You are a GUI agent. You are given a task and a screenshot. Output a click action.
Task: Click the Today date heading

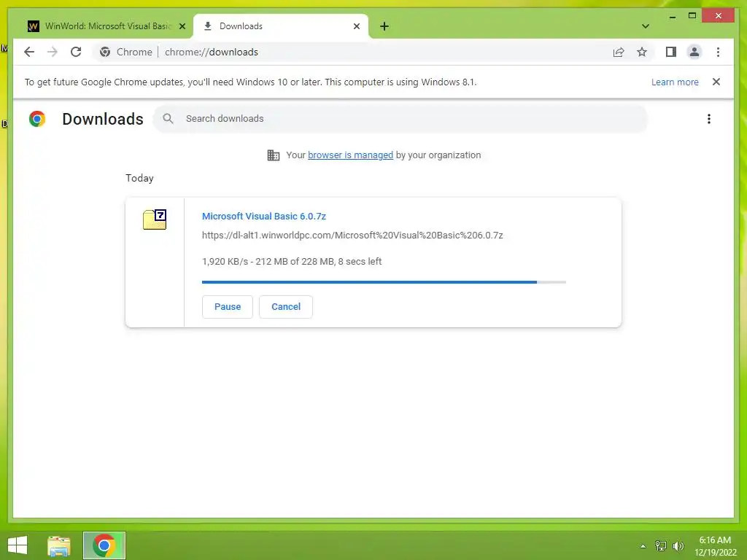(139, 178)
